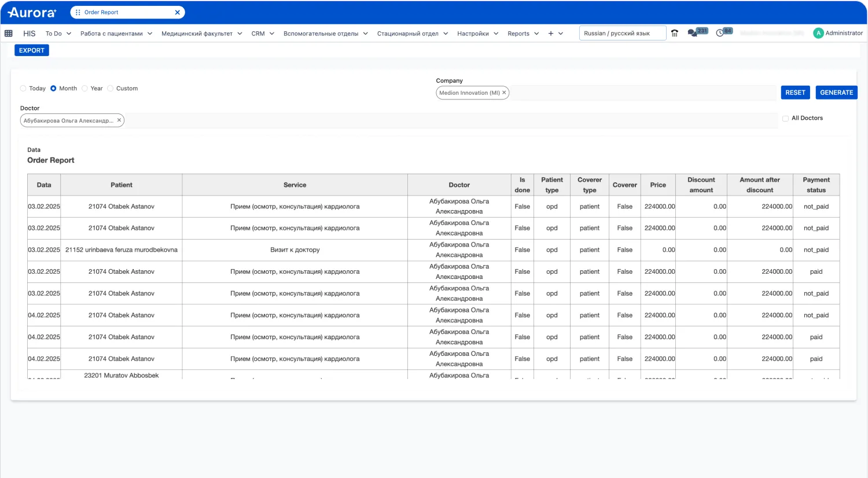Screen dimensions: 868x478
Task: Click the GENERATE button
Action: click(836, 92)
